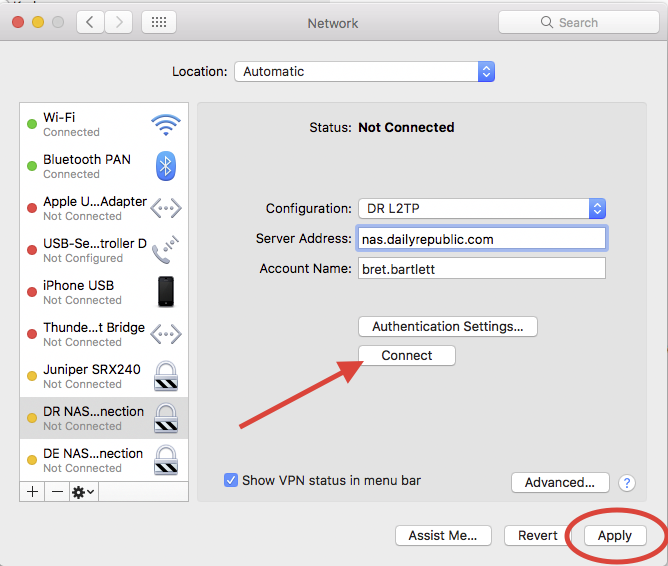The width and height of the screenshot is (668, 566).
Task: Expand the Configuration DR L2TP dropdown
Action: pyautogui.click(x=482, y=209)
